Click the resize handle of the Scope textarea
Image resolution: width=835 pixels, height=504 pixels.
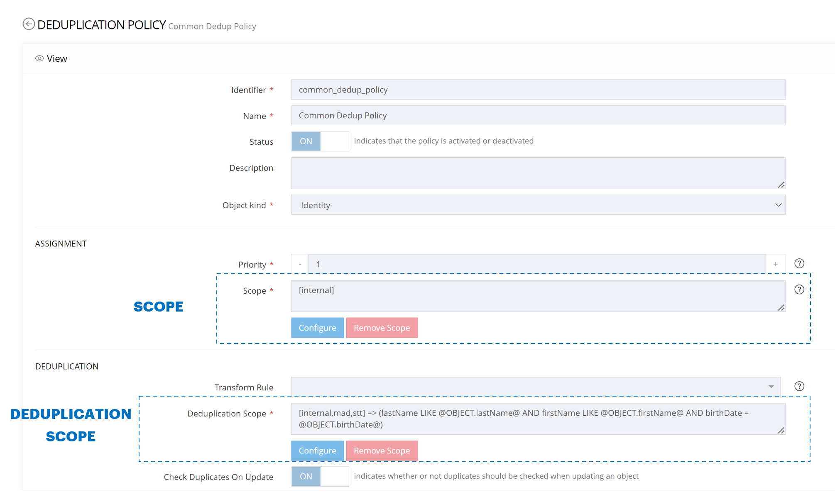[781, 307]
